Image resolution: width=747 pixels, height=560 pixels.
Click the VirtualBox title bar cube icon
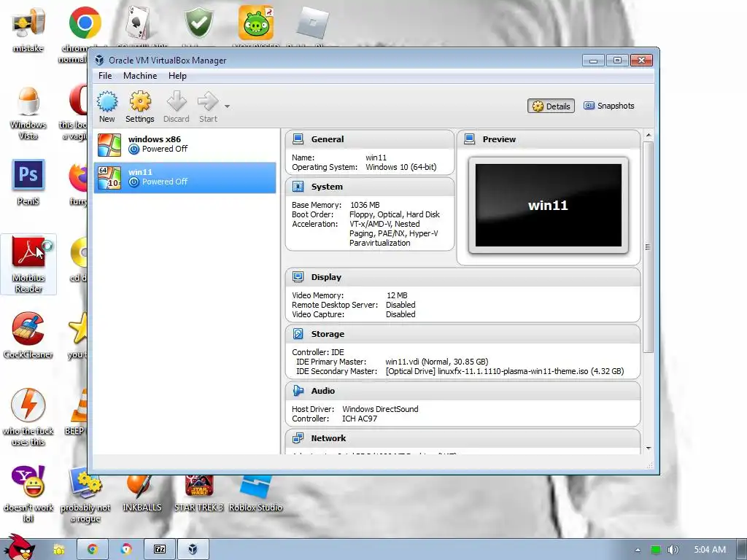click(x=99, y=60)
